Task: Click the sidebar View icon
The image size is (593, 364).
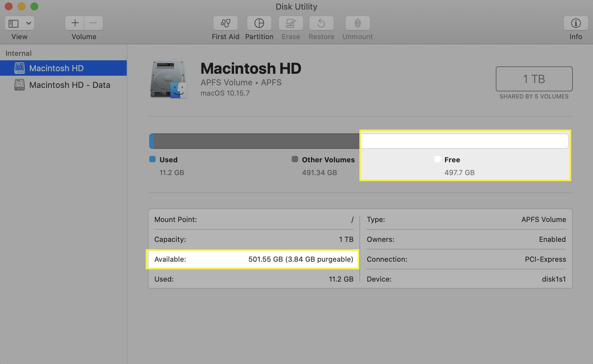Action: tap(13, 23)
